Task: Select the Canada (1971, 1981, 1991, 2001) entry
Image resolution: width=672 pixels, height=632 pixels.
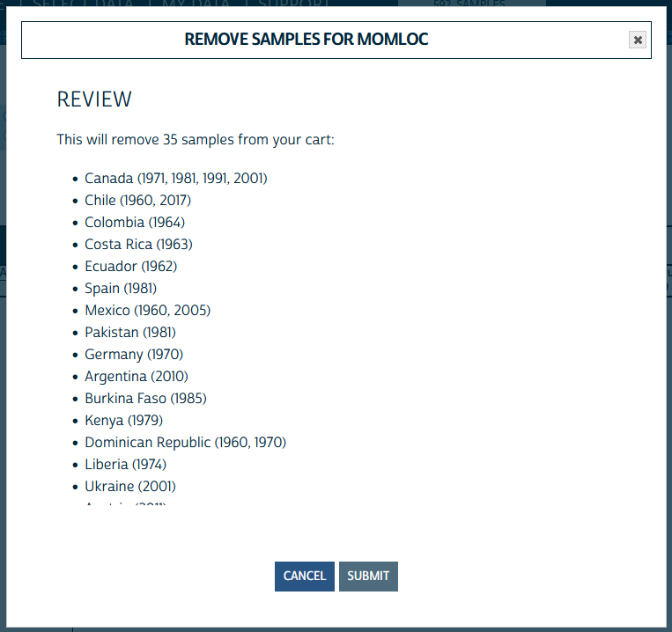Action: tap(176, 178)
